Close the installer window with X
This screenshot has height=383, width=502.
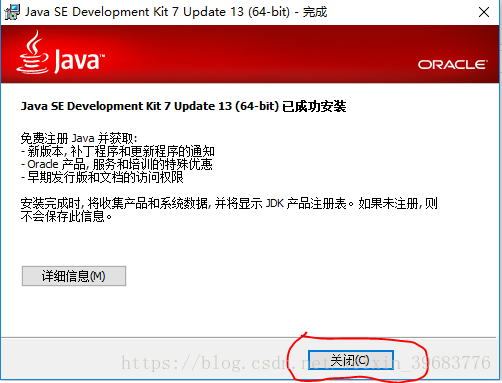click(484, 12)
